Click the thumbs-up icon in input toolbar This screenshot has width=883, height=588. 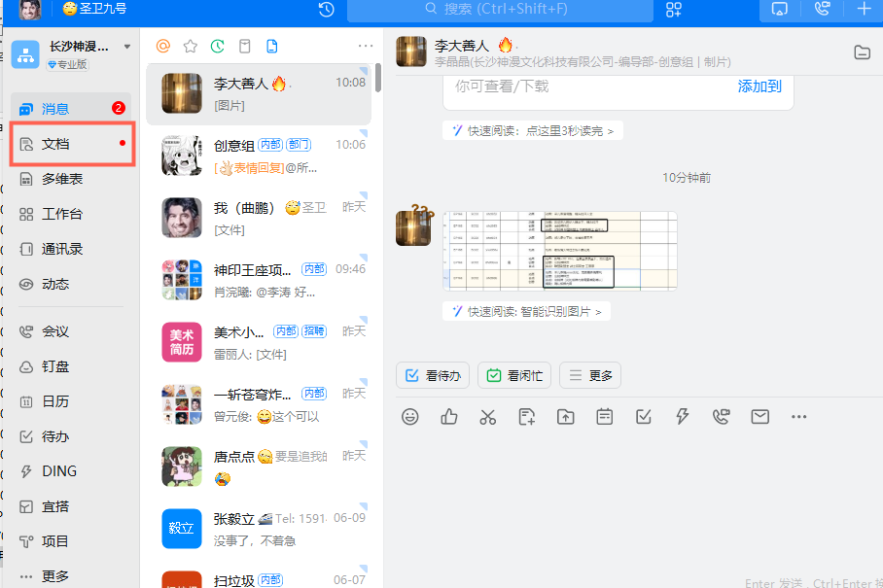(x=449, y=417)
